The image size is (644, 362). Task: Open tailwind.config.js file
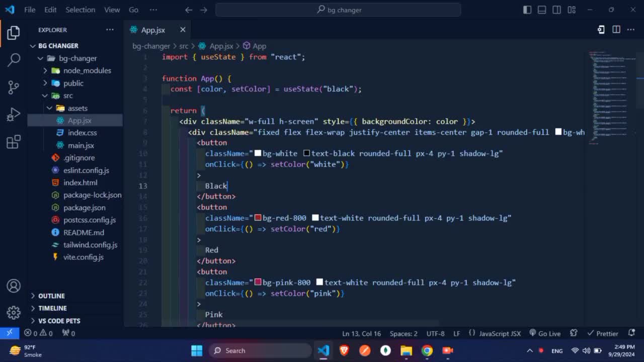(74, 245)
